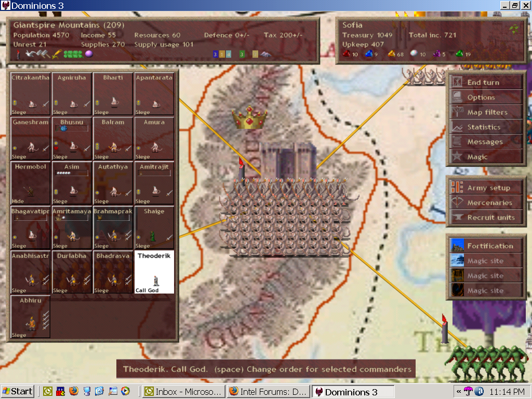532x399 pixels.
Task: Click the Magic star icon
Action: [x=457, y=157]
